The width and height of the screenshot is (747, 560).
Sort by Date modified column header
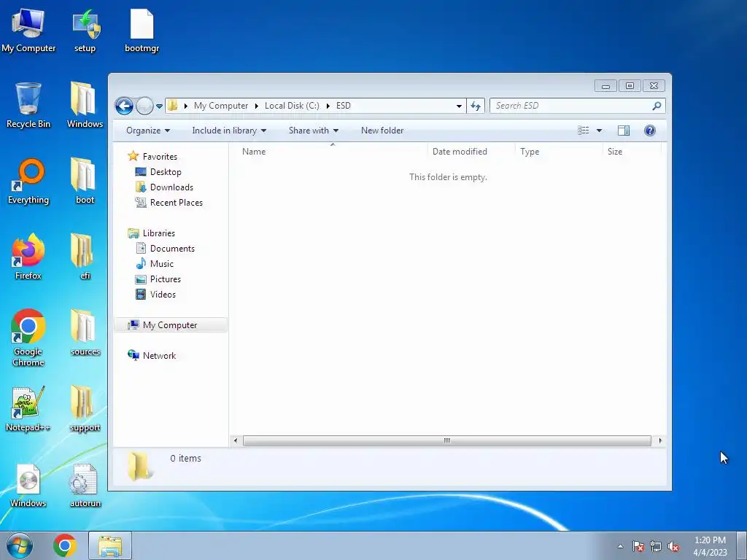[472, 152]
